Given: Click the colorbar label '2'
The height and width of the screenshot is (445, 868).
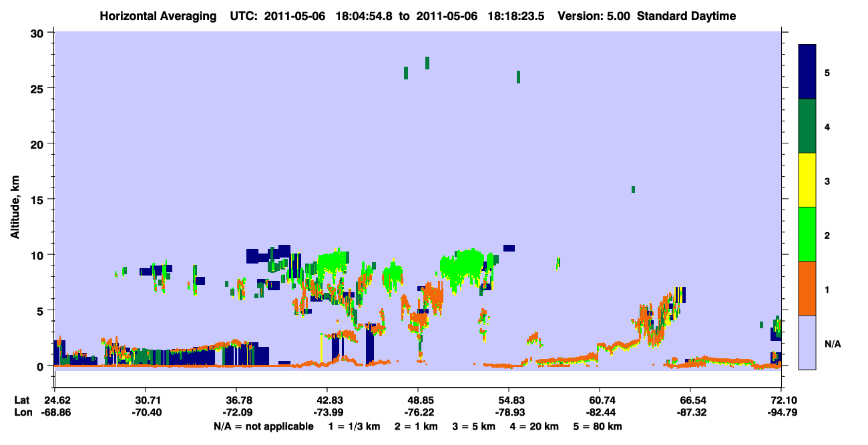Looking at the screenshot, I should click(x=827, y=235).
